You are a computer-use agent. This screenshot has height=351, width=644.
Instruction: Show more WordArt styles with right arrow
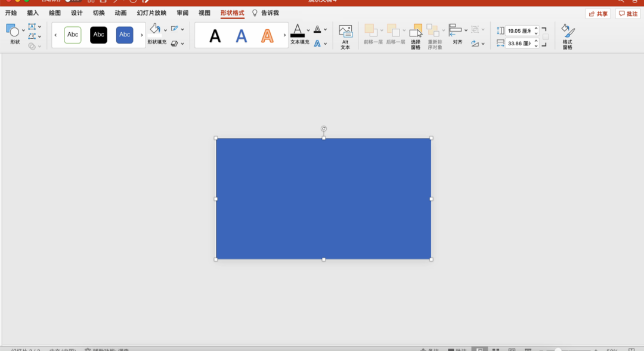(284, 35)
